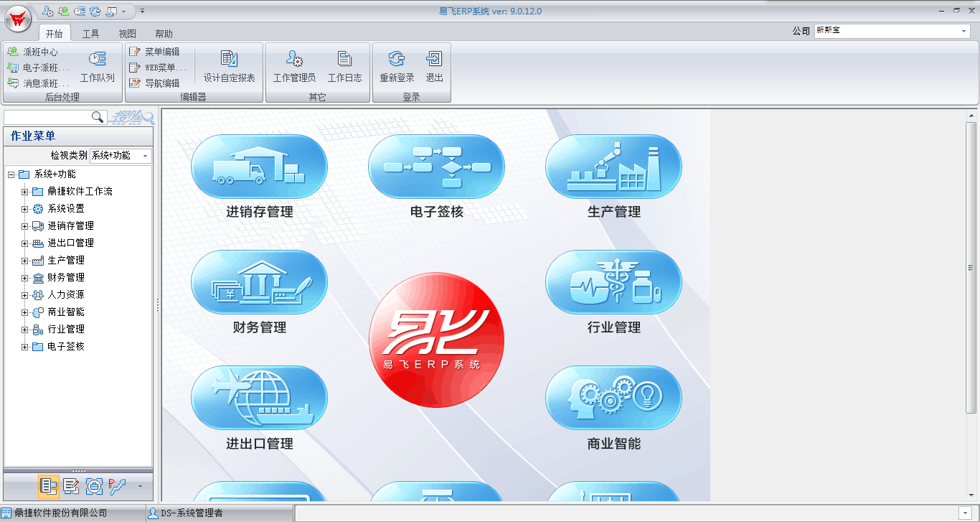980x522 pixels.
Task: Expand the 生产管理 tree node
Action: click(25, 261)
